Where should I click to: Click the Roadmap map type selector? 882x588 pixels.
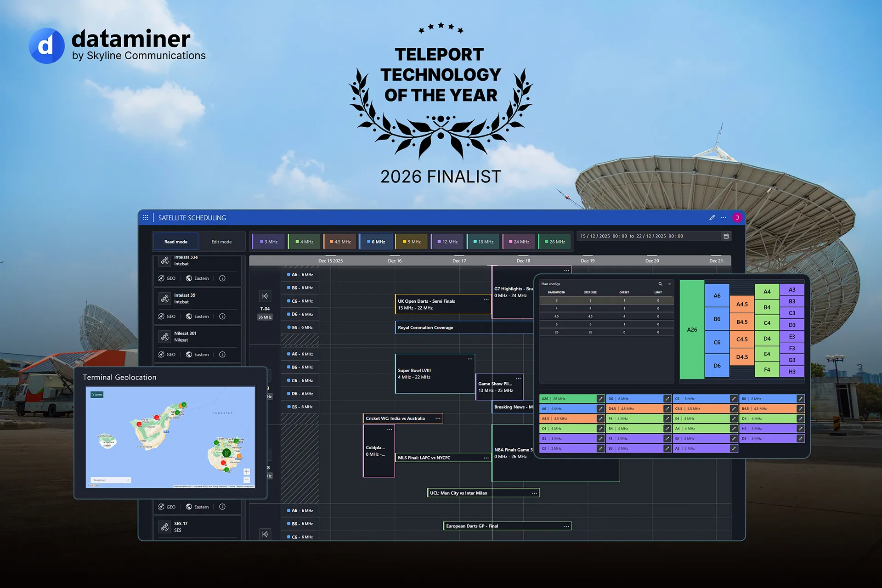pyautogui.click(x=110, y=480)
